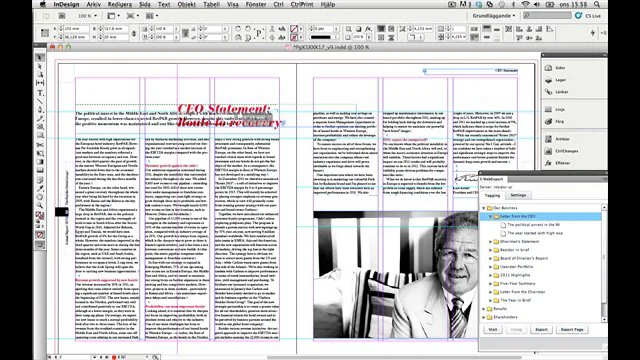This screenshot has height=360, width=640.
Task: Open the Effekter (Effects) panel
Action: point(558,163)
